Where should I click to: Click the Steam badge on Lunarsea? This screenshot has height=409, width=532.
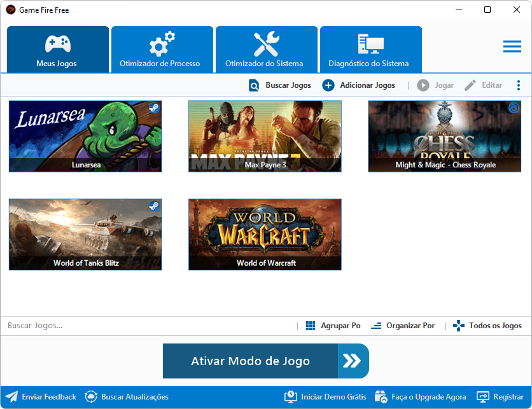click(154, 108)
